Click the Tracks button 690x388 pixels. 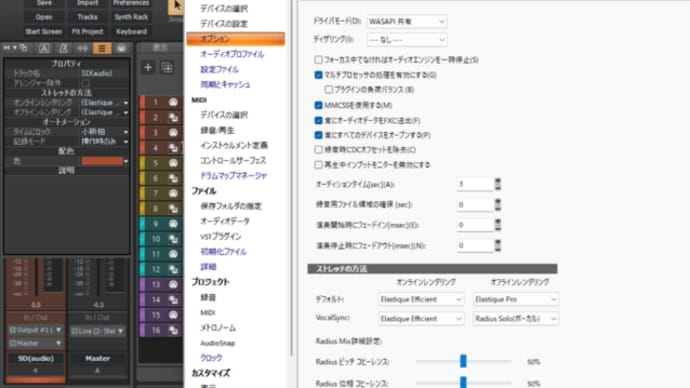pos(88,17)
